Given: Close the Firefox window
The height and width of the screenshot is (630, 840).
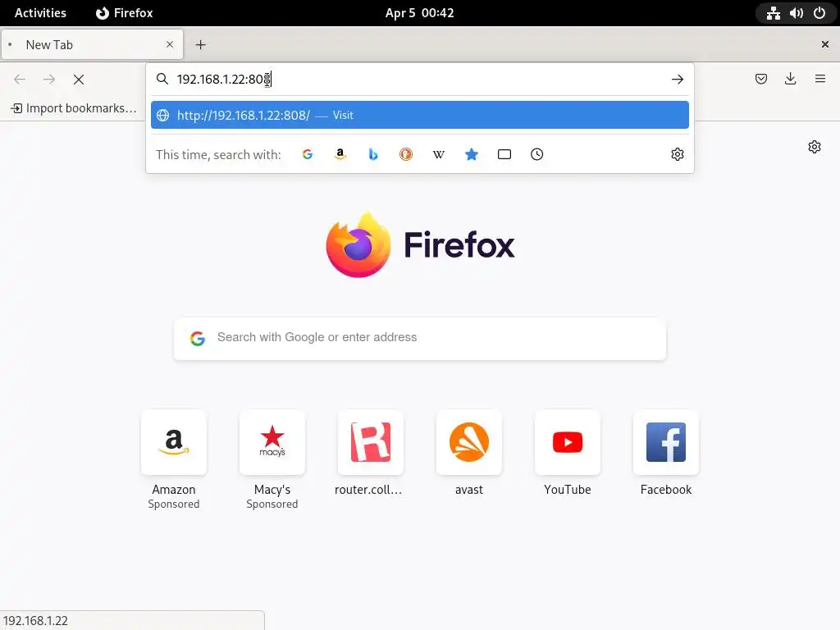Looking at the screenshot, I should (825, 44).
